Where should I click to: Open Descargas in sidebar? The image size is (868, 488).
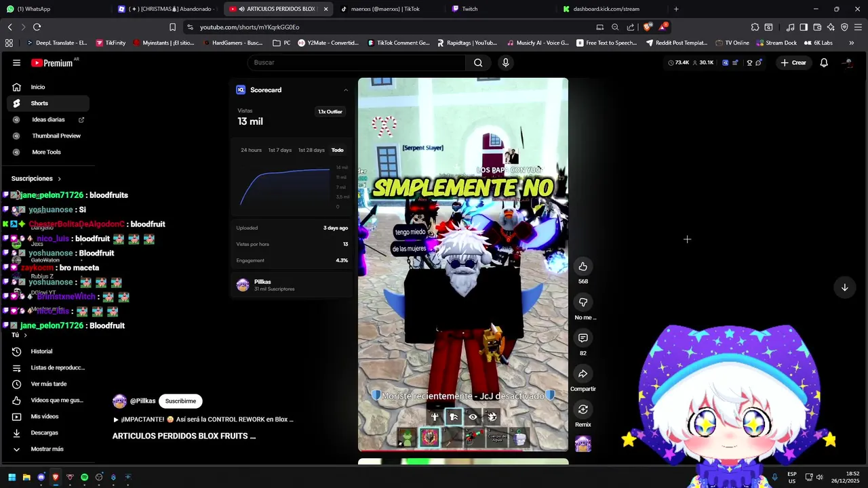point(47,432)
